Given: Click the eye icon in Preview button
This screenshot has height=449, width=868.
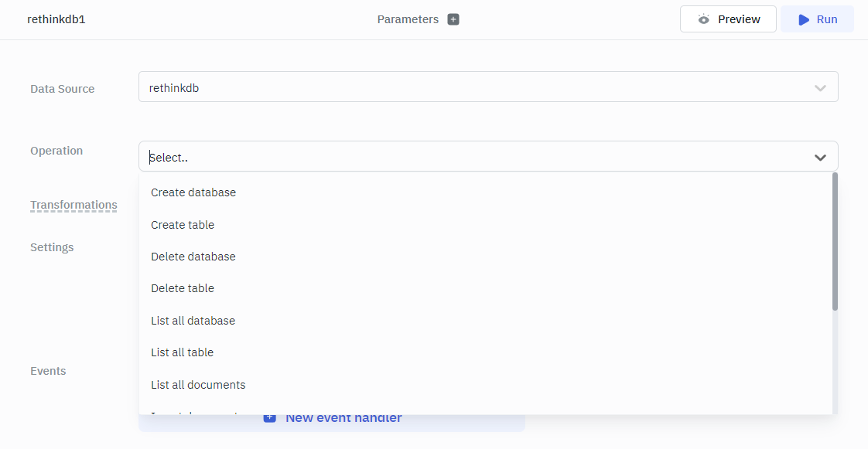Looking at the screenshot, I should click(x=703, y=19).
